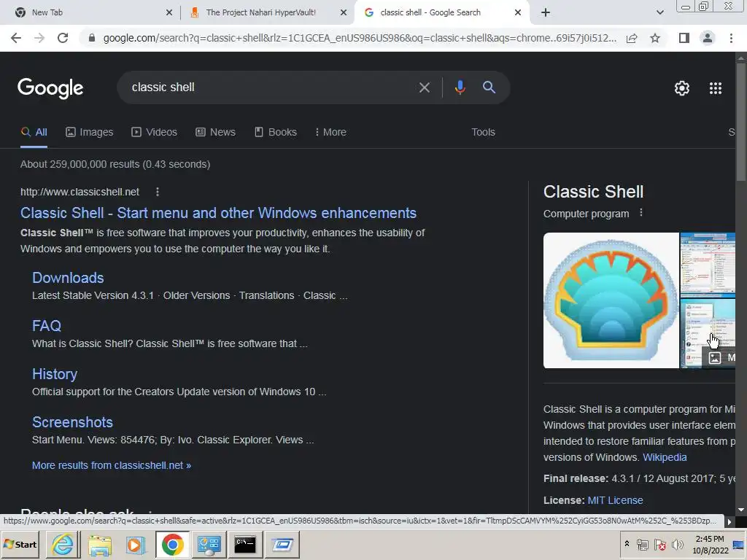Share this page via the address bar
This screenshot has height=560, width=747.
(x=632, y=38)
